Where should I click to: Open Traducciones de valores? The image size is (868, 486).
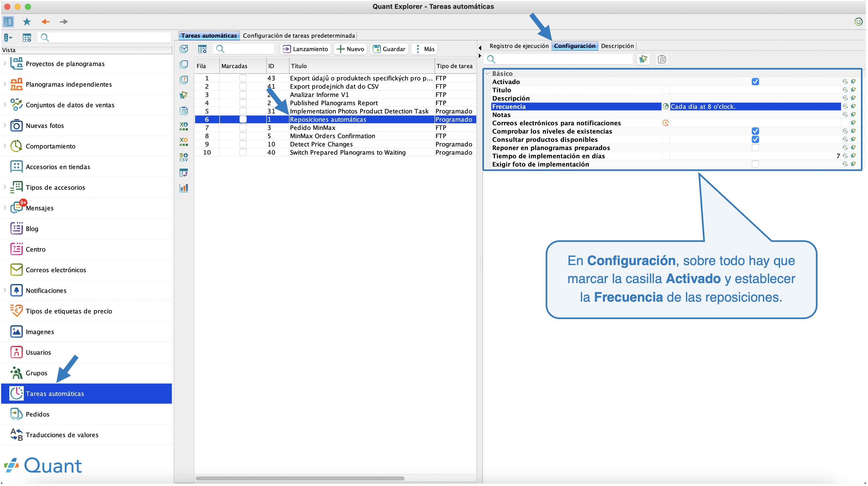tap(62, 435)
